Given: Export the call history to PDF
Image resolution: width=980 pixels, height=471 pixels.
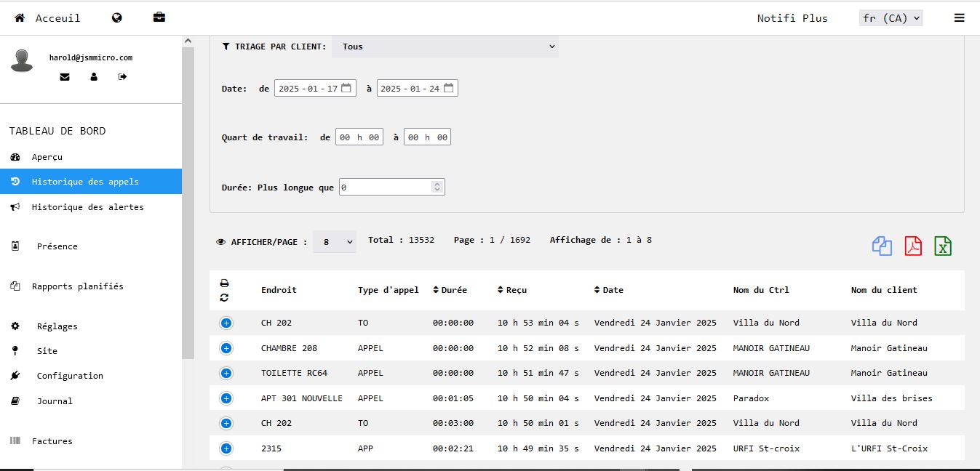Looking at the screenshot, I should [913, 246].
